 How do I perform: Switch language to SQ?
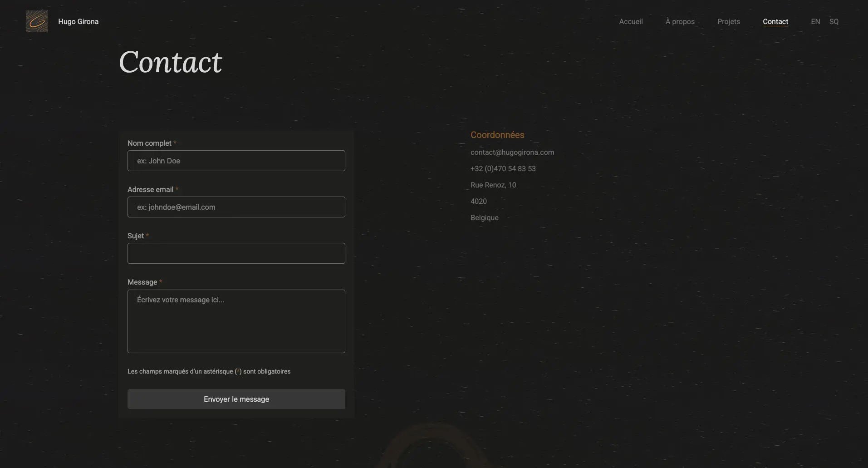(x=834, y=21)
